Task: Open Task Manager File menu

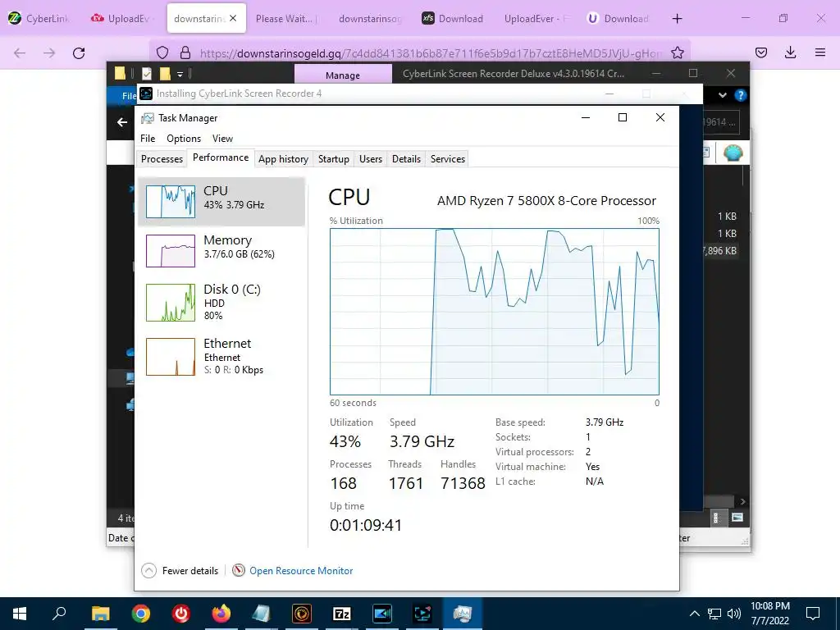Action: tap(148, 138)
